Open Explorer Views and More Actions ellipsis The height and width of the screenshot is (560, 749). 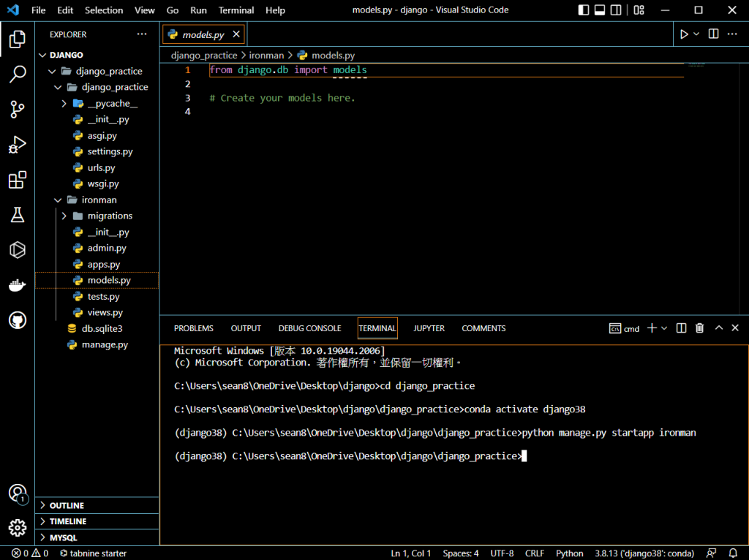[142, 34]
